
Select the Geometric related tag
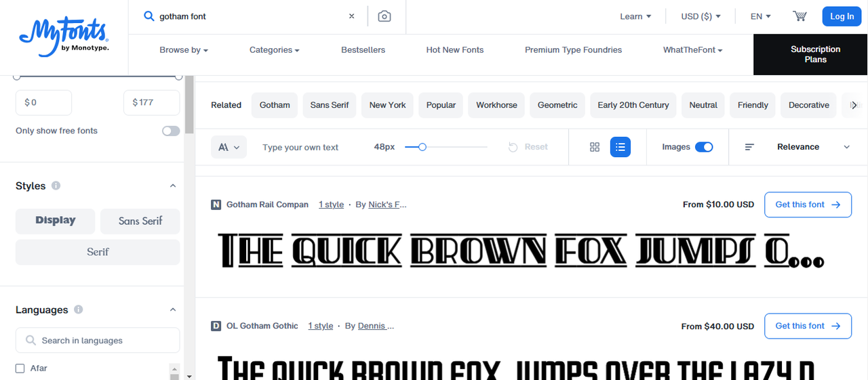(x=557, y=105)
